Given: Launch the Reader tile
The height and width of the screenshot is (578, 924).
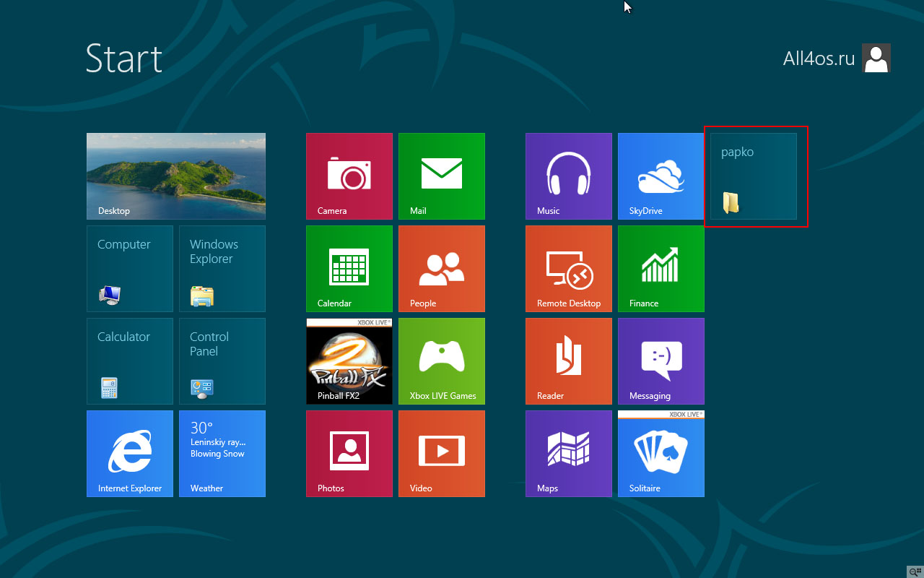Looking at the screenshot, I should (569, 361).
